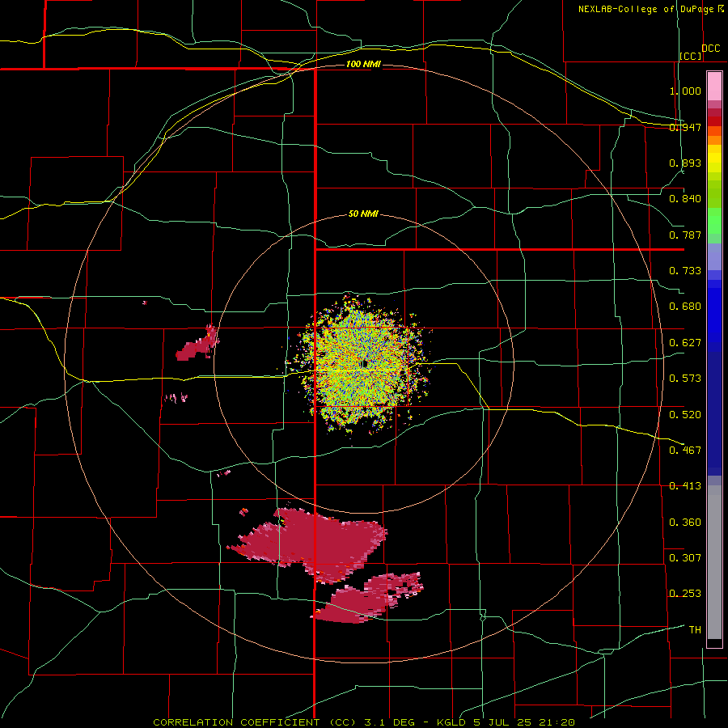
Task: Click the 0.413 color scale value
Action: 685,486
